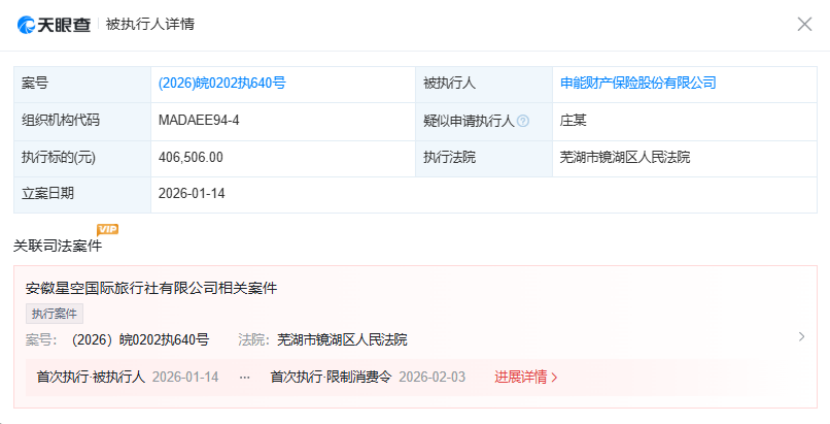Click 组织机构代码 label cell
This screenshot has height=424, width=830.
pyautogui.click(x=82, y=121)
